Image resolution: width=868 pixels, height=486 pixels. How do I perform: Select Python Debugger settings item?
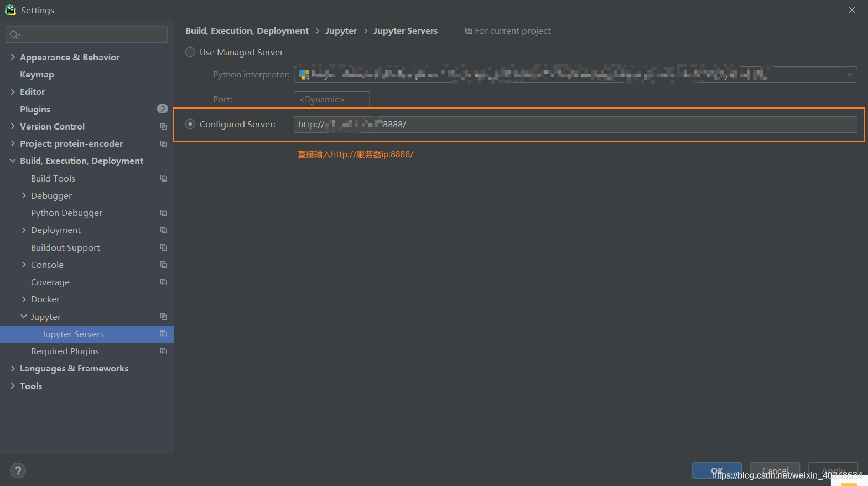[x=66, y=213]
